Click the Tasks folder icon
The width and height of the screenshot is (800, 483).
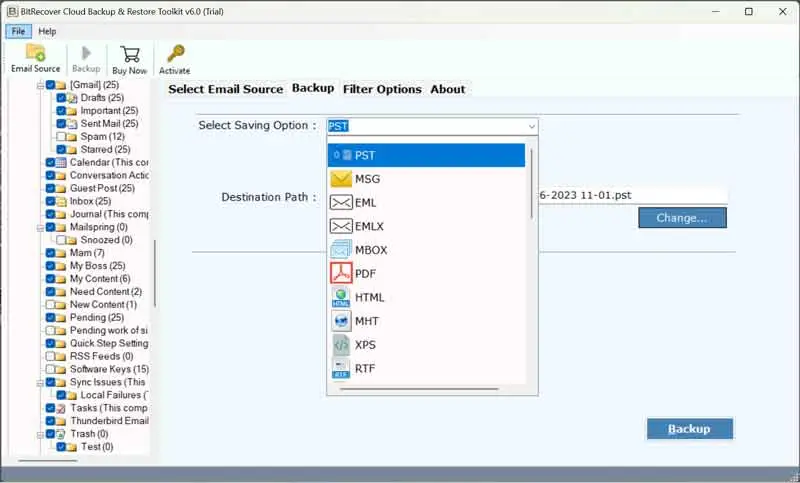(61, 409)
